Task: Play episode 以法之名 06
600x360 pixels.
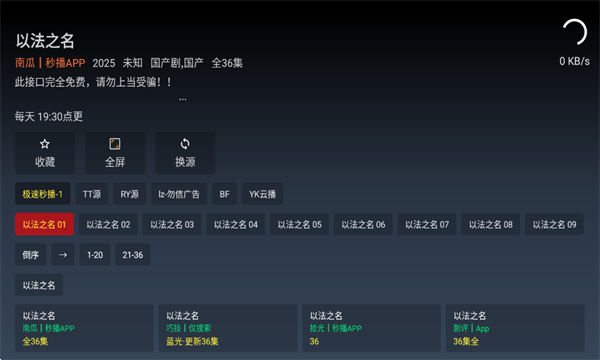Action: [x=363, y=224]
